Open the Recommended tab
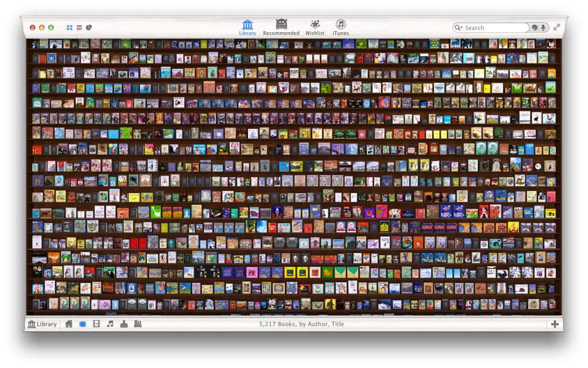The width and height of the screenshot is (588, 368). (281, 28)
